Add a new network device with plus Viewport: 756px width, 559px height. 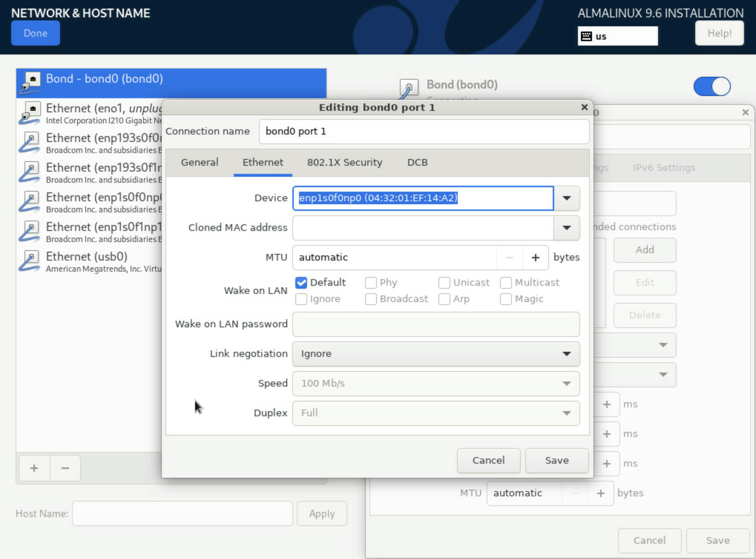(x=34, y=468)
